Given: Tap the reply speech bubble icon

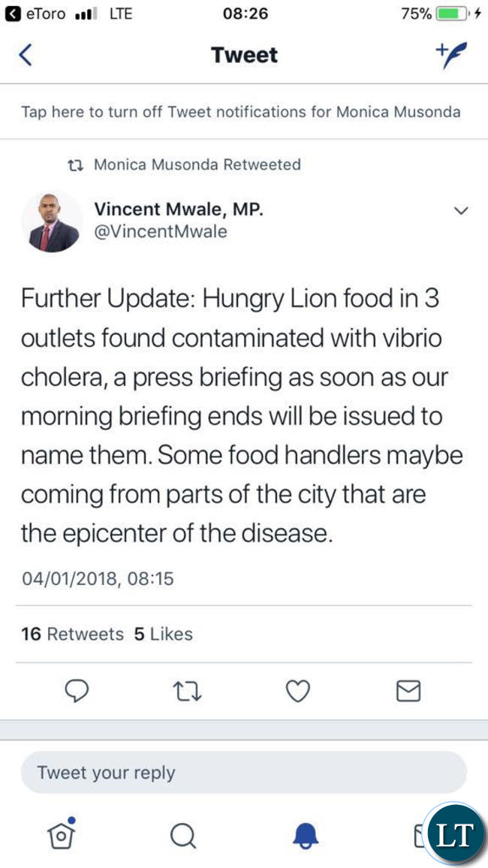Looking at the screenshot, I should 77,691.
